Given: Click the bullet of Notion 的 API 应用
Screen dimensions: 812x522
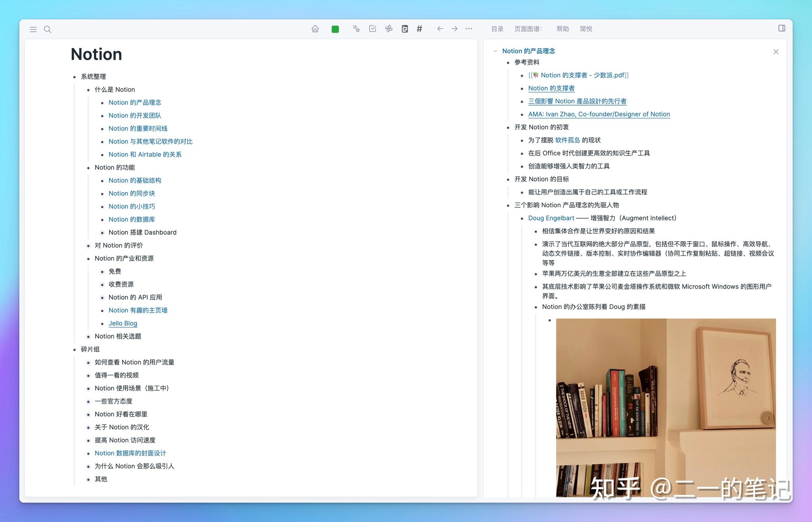Looking at the screenshot, I should click(x=102, y=298).
